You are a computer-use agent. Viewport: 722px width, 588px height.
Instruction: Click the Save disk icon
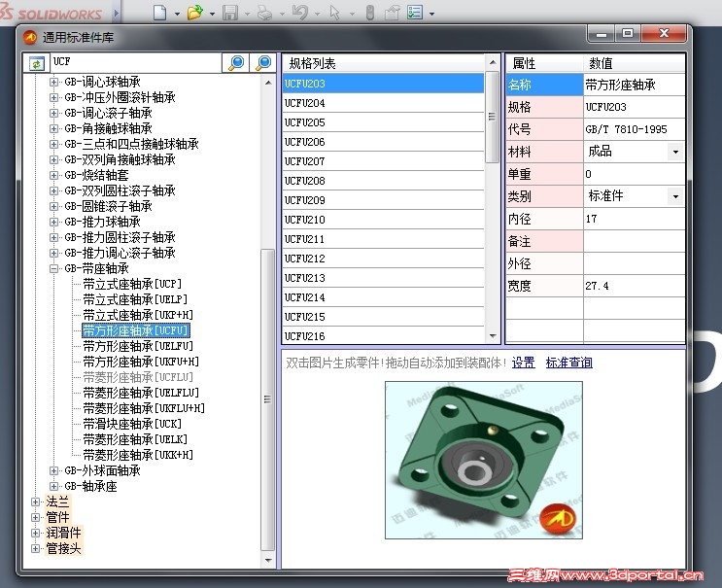(230, 13)
